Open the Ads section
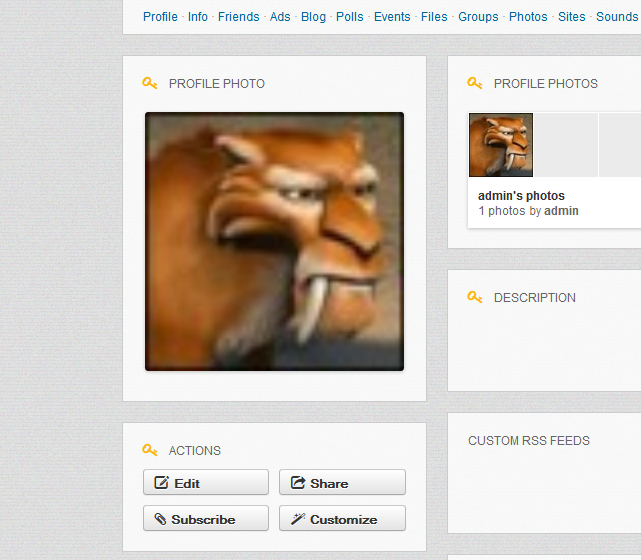The height and width of the screenshot is (560, 641). pos(280,17)
